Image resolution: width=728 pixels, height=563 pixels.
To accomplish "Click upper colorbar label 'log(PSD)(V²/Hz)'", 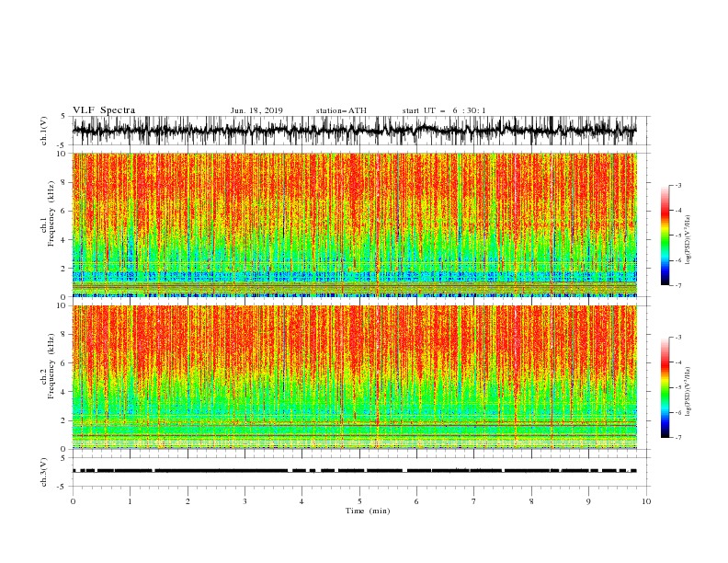I will [688, 240].
